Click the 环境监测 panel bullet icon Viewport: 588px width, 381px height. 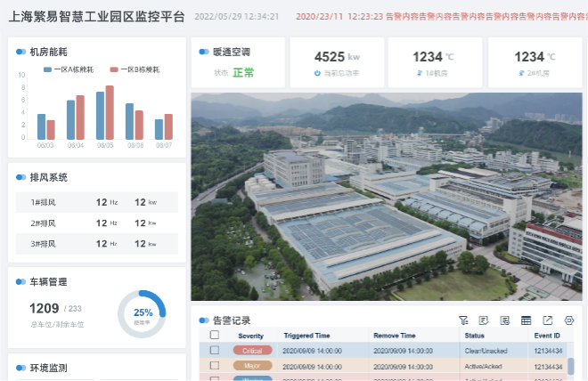[x=21, y=368]
